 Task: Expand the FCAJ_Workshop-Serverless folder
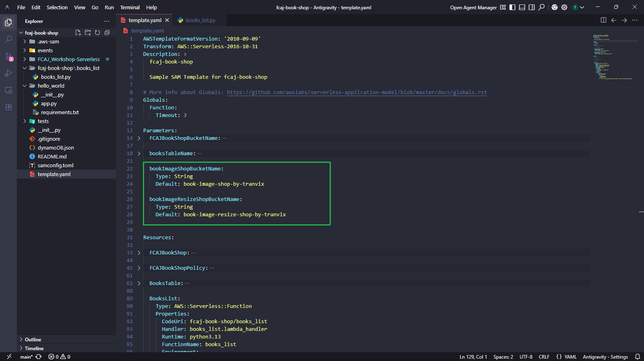(25, 59)
